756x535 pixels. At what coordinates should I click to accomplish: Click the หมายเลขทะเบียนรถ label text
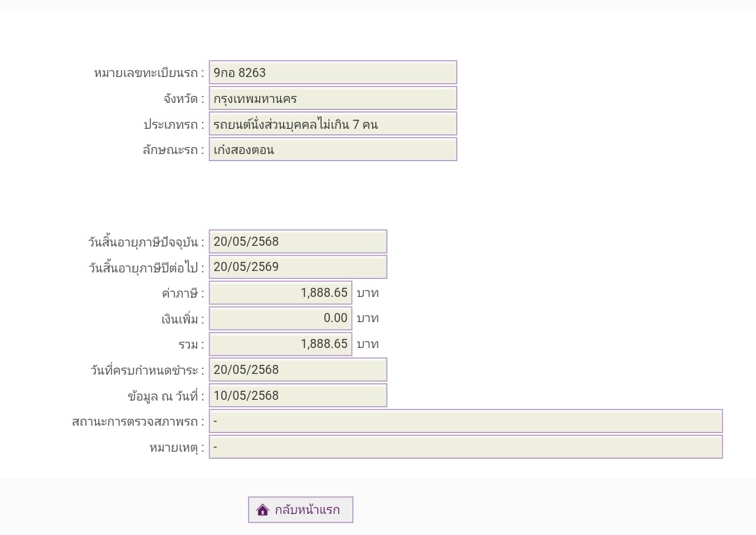[149, 73]
